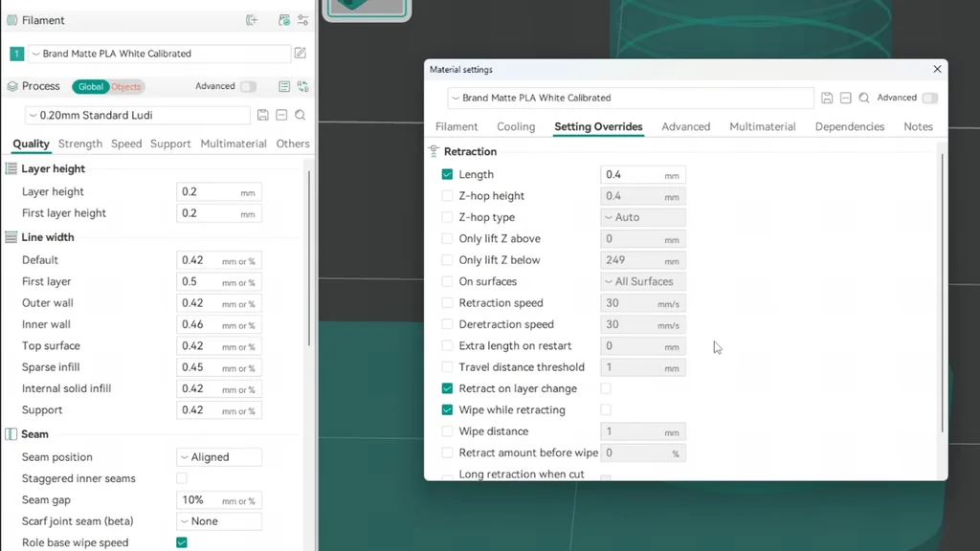Enable Retraction speed override checkbox
The width and height of the screenshot is (980, 551).
click(447, 303)
